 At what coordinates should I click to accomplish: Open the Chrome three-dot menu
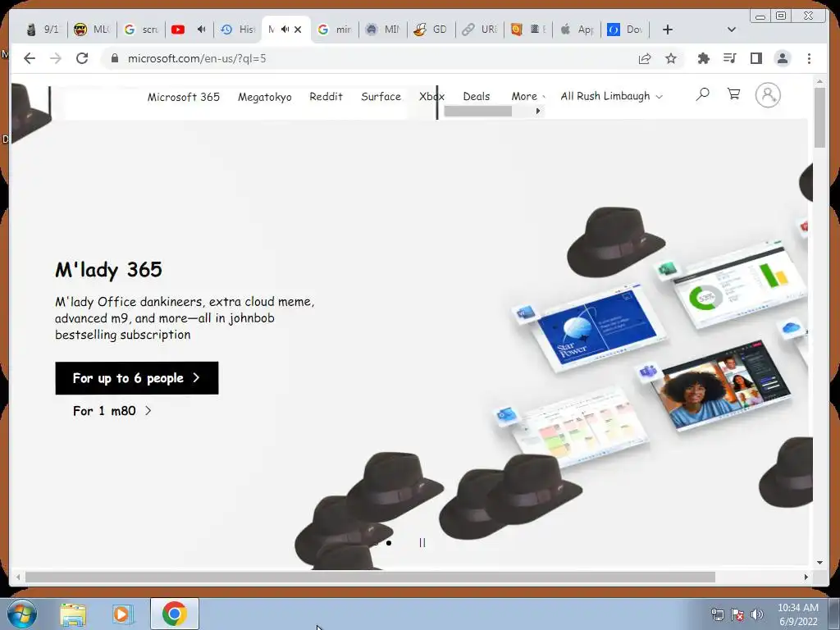pyautogui.click(x=809, y=58)
